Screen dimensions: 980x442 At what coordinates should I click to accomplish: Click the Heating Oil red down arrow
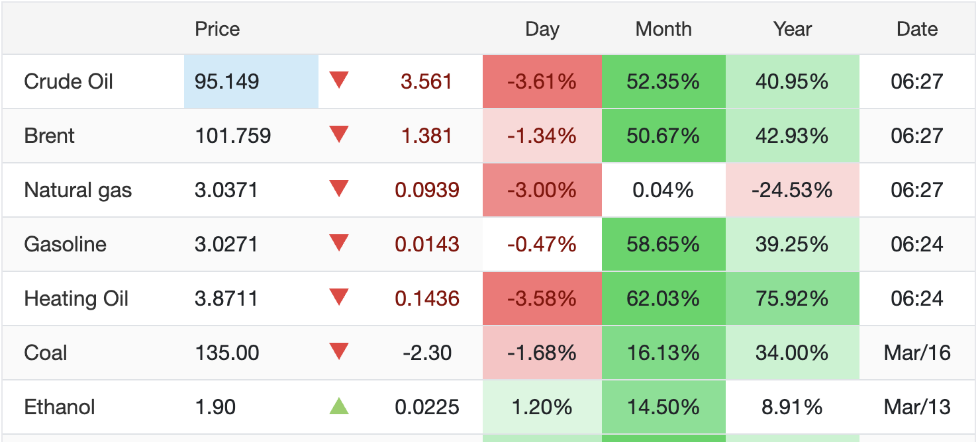tap(339, 298)
